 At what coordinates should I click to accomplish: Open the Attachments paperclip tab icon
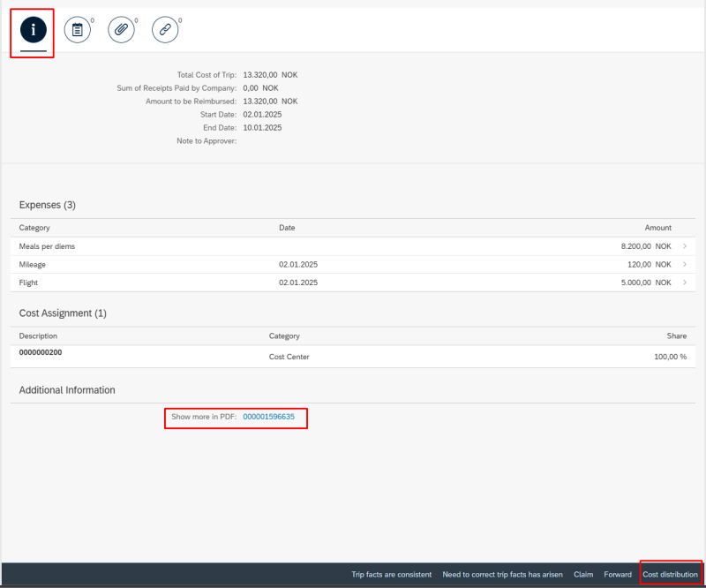pyautogui.click(x=121, y=30)
